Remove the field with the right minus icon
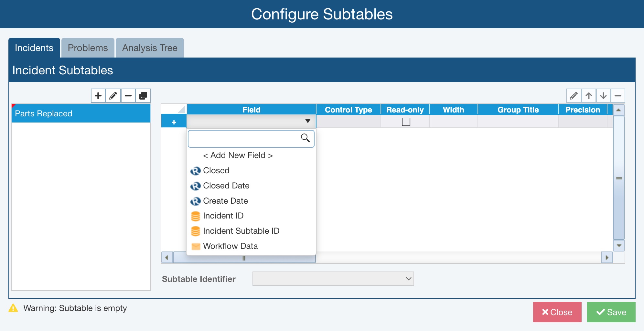This screenshot has width=644, height=331. click(618, 96)
